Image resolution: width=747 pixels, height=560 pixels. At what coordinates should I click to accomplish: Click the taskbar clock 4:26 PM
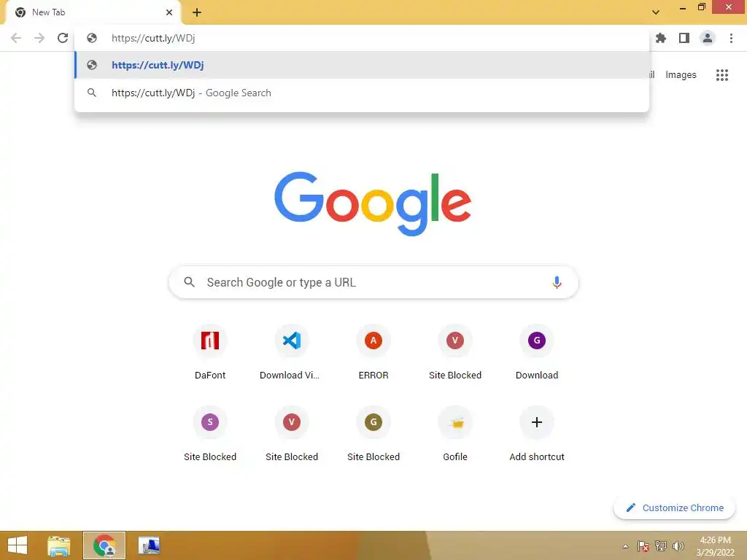tap(715, 546)
